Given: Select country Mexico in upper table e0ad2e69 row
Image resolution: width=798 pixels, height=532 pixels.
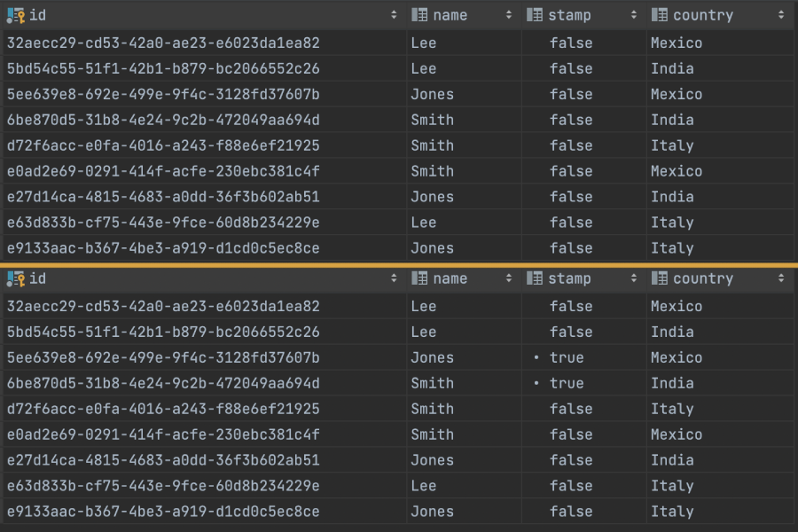Looking at the screenshot, I should click(x=677, y=171).
